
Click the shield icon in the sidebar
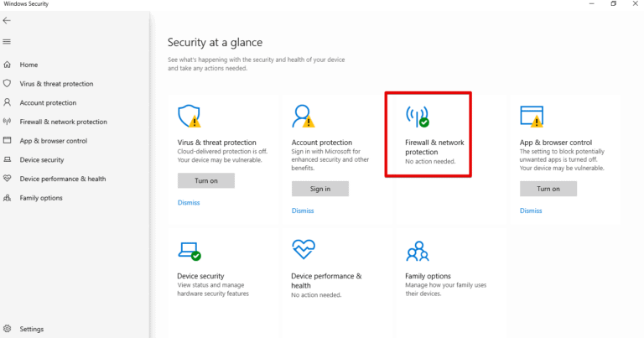pos(7,83)
